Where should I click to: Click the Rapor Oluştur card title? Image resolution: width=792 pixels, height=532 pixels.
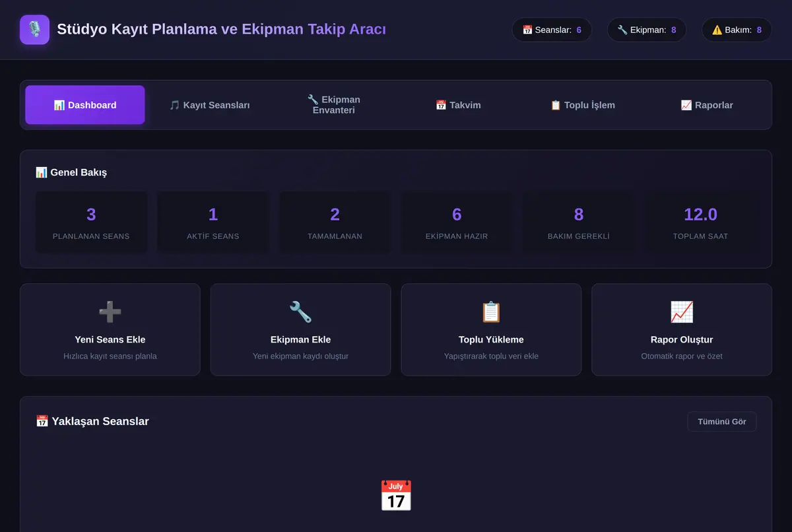682,340
